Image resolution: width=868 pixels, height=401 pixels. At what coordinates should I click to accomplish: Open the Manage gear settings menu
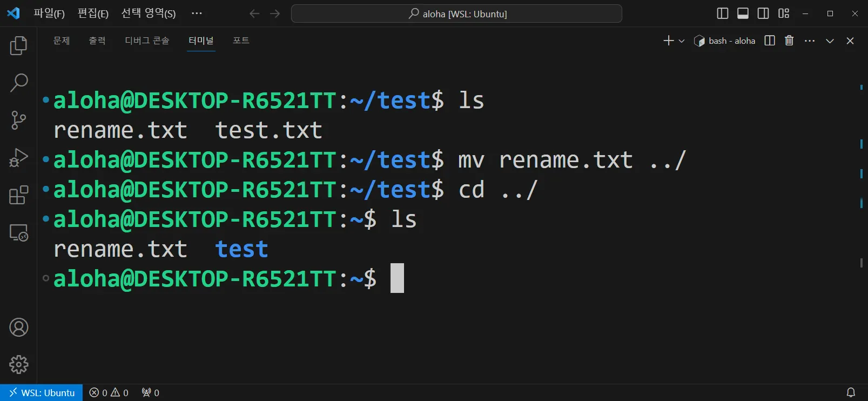[18, 365]
